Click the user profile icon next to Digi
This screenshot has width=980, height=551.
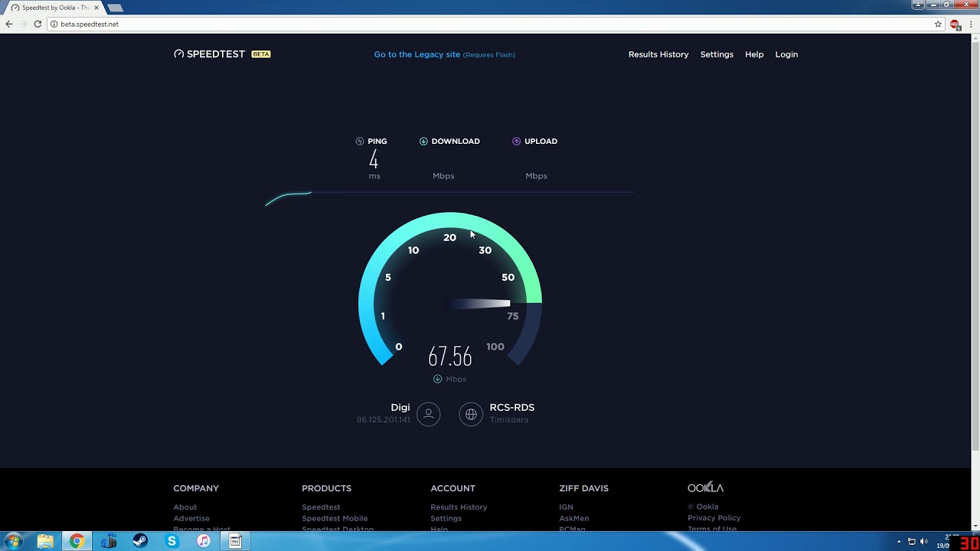429,414
